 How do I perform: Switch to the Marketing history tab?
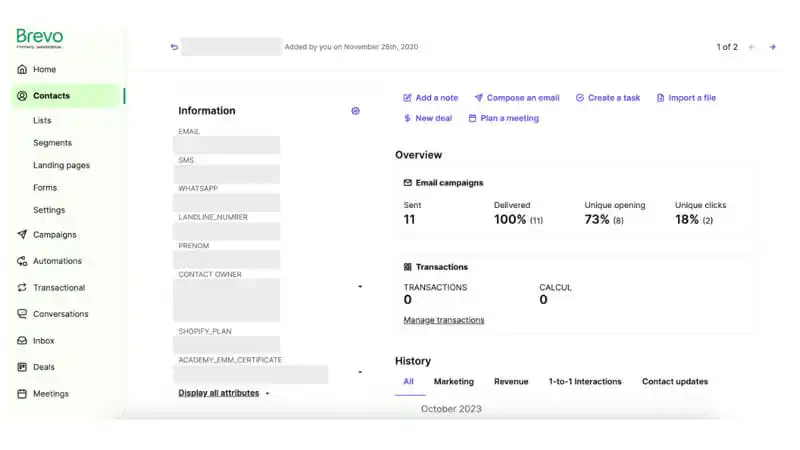(453, 382)
